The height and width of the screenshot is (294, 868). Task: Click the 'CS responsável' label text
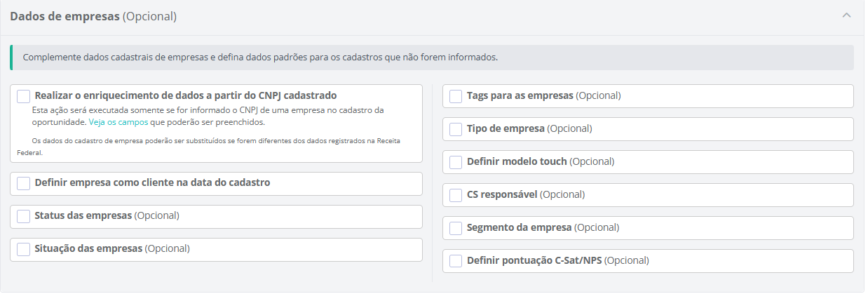502,194
